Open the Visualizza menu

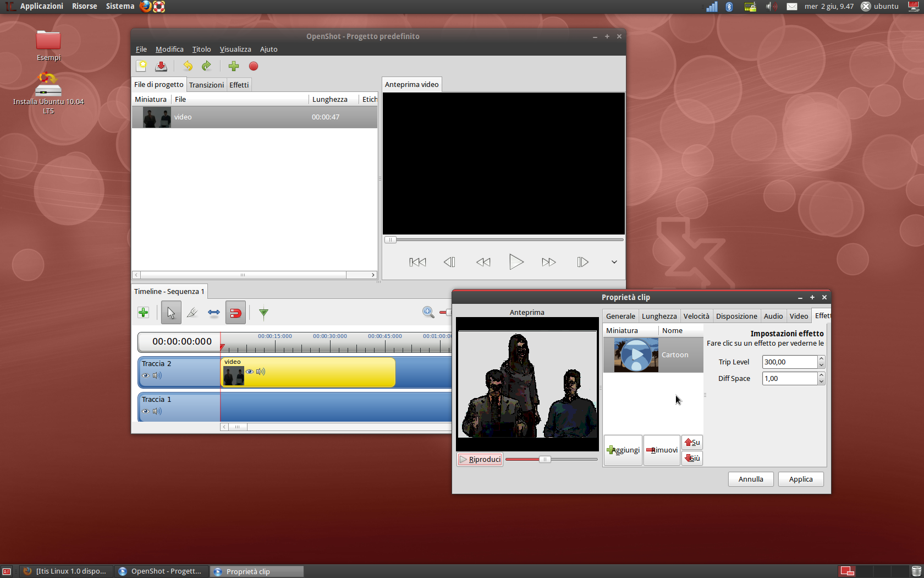tap(235, 49)
